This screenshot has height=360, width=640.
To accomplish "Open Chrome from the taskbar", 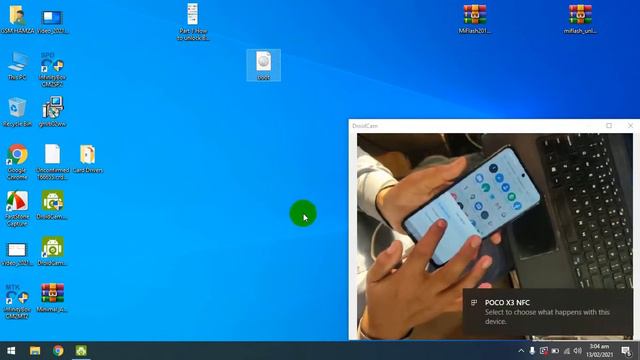I will 58,351.
